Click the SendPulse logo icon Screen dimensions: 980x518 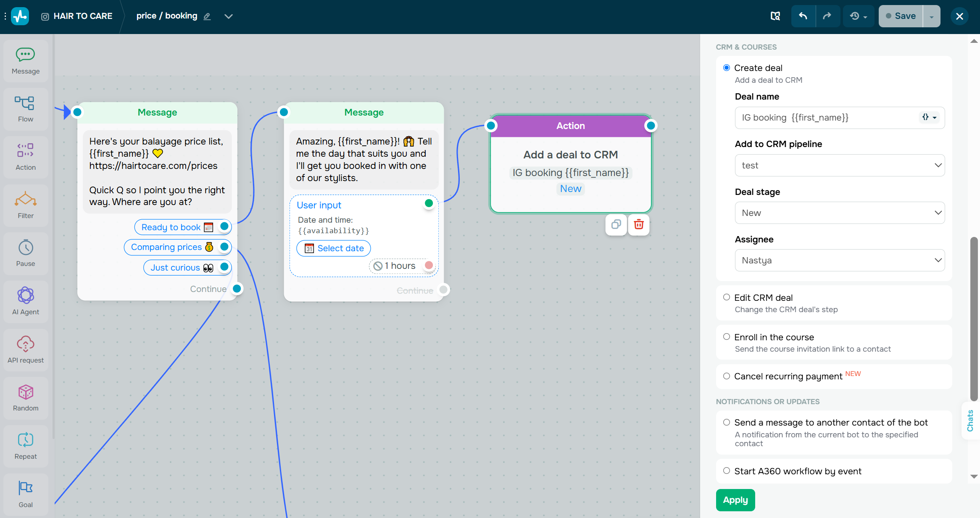coord(20,16)
